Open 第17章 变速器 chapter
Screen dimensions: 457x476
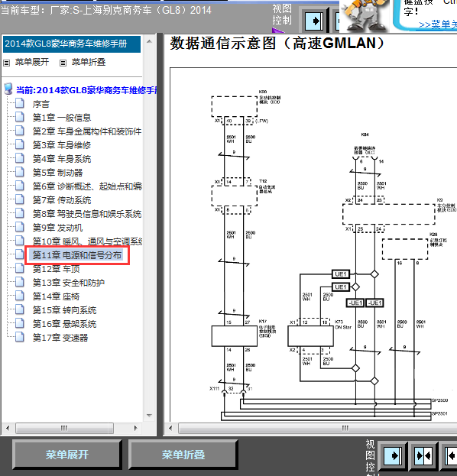(x=60, y=338)
